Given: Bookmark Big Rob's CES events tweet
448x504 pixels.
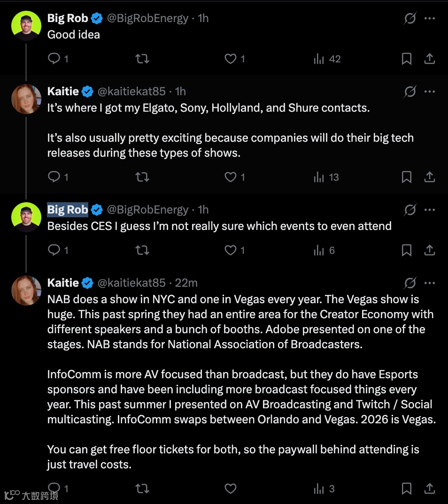Looking at the screenshot, I should [x=407, y=250].
